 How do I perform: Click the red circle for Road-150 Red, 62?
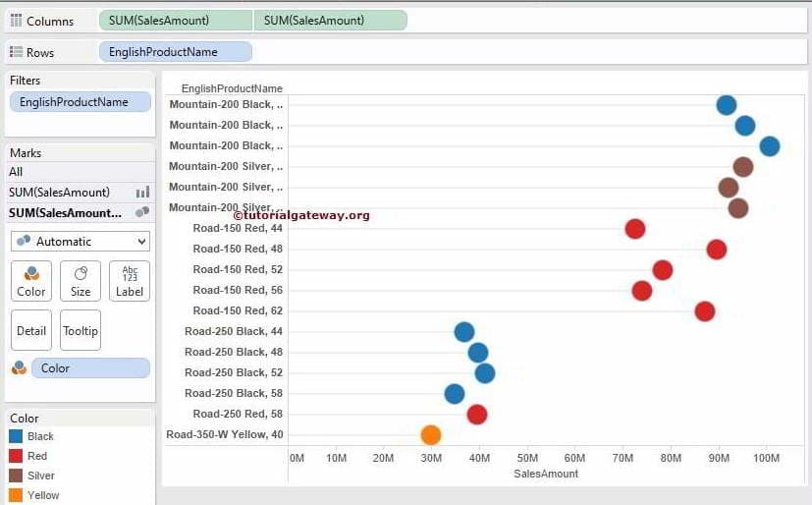(x=705, y=311)
